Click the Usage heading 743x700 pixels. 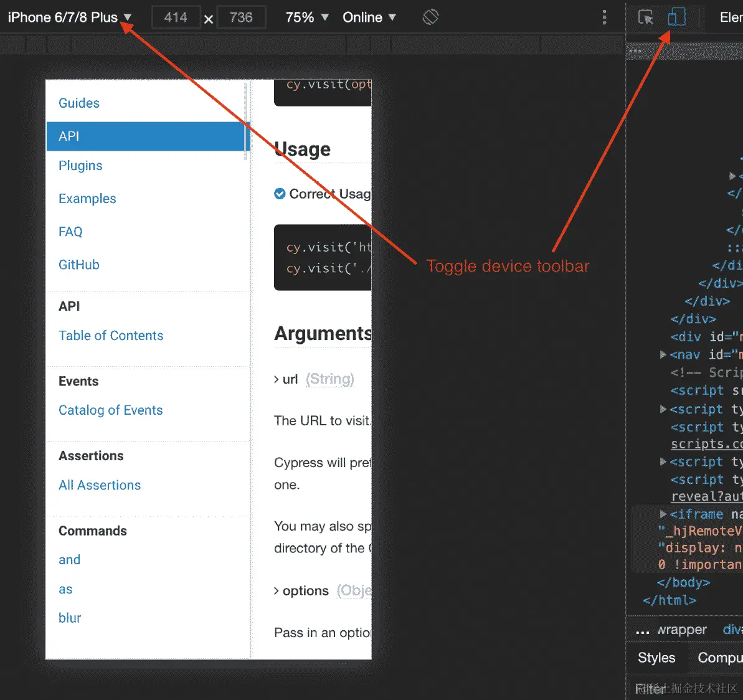tap(302, 149)
